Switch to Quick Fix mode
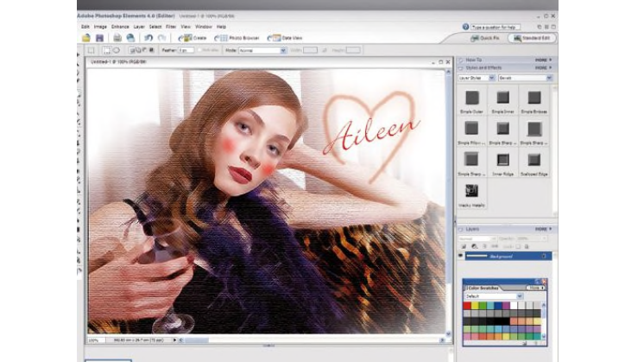Image resolution: width=644 pixels, height=362 pixels. click(x=484, y=38)
